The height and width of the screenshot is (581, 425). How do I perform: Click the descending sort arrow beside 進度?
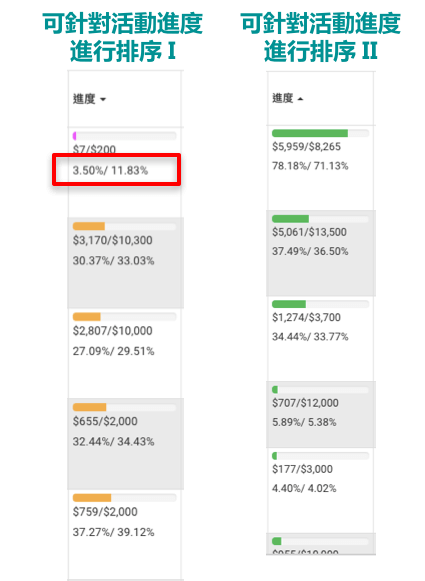coord(103,99)
